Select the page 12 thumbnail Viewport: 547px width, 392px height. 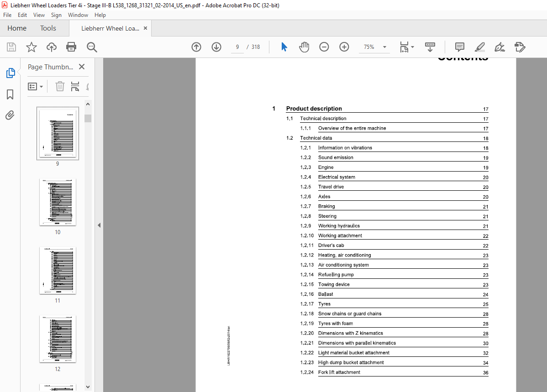(x=58, y=339)
